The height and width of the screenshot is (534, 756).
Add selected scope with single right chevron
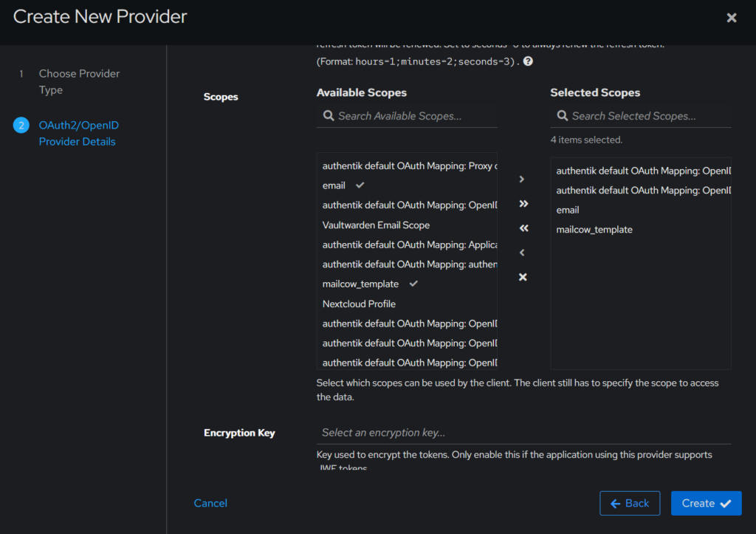point(522,179)
